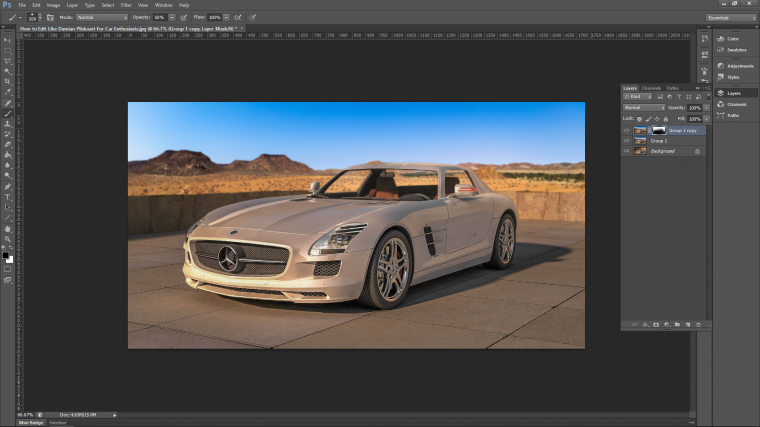
Task: Open the brush Opacity slider arrow
Action: 172,17
